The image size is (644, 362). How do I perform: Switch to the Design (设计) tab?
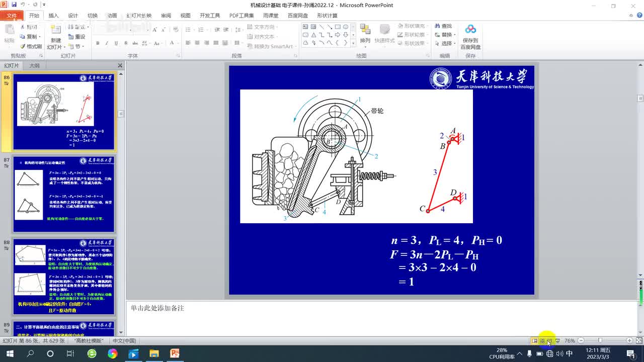[73, 16]
